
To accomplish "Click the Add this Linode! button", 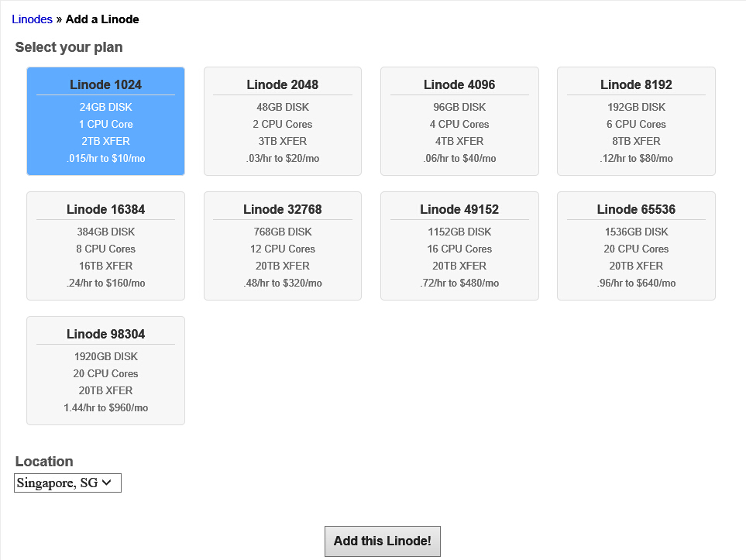I will [x=383, y=541].
